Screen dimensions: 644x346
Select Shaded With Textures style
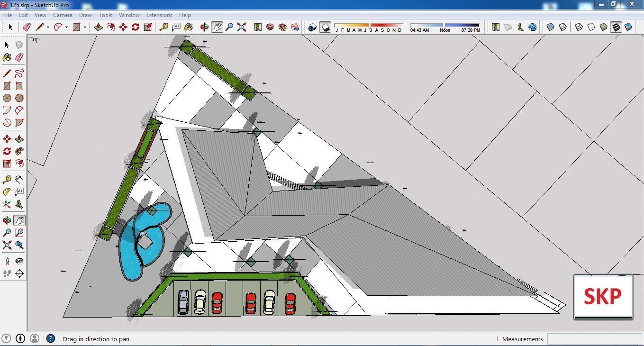[x=616, y=27]
